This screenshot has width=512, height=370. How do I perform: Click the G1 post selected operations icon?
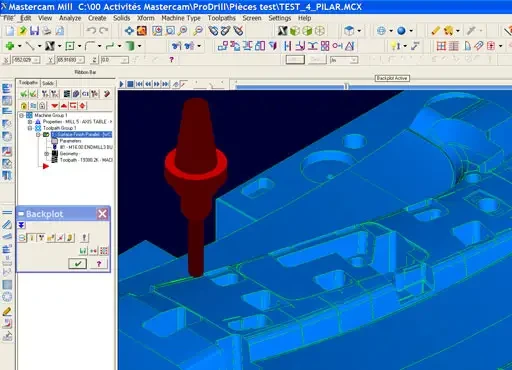pos(85,94)
